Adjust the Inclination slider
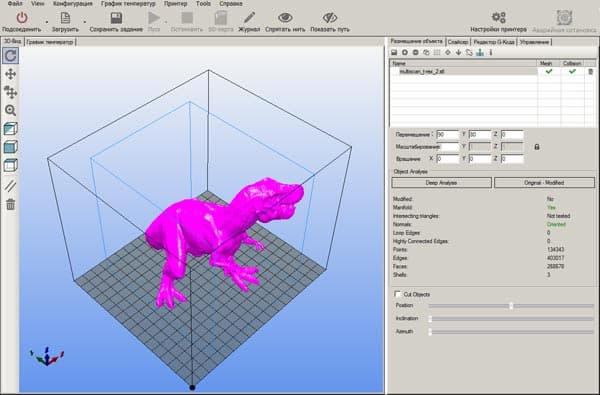The height and width of the screenshot is (395, 600). [x=511, y=319]
